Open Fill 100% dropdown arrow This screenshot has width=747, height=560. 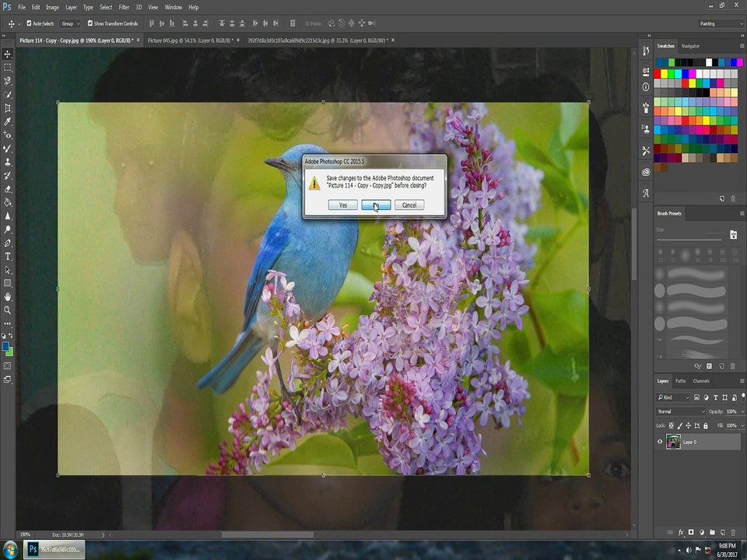(x=742, y=425)
